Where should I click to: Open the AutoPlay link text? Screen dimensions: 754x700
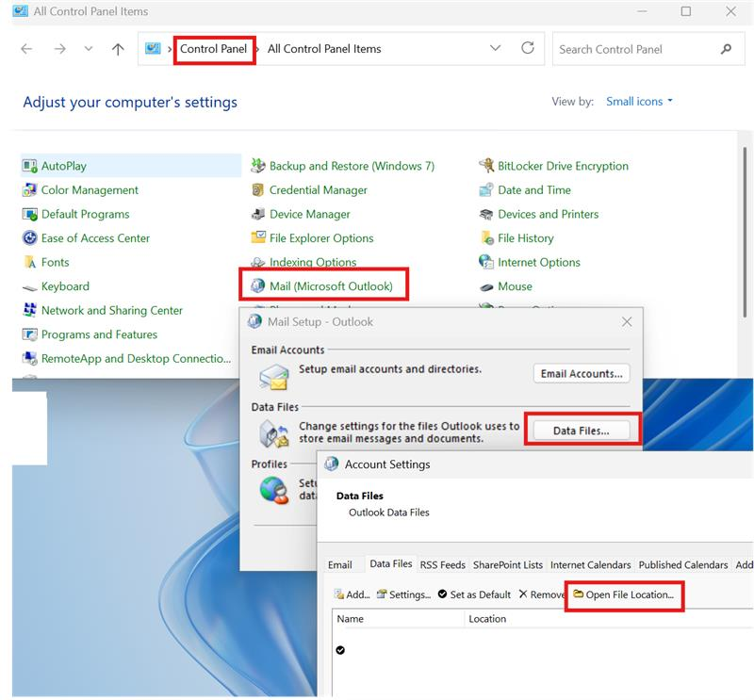(64, 167)
